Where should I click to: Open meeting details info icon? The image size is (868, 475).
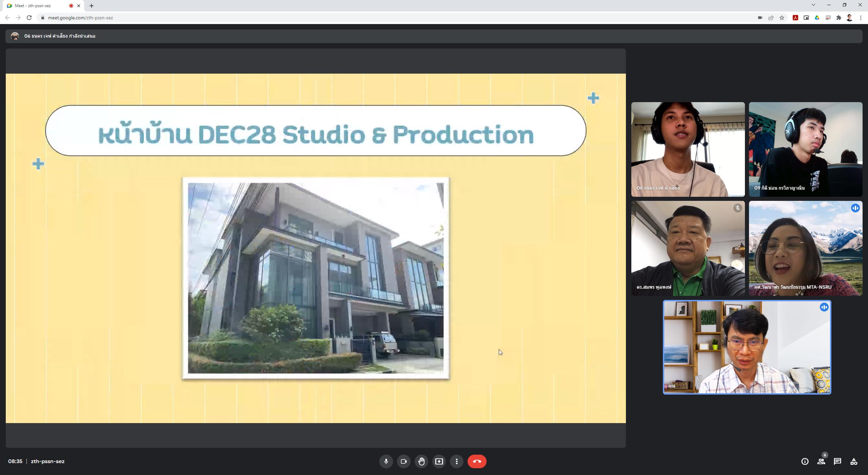(x=805, y=461)
